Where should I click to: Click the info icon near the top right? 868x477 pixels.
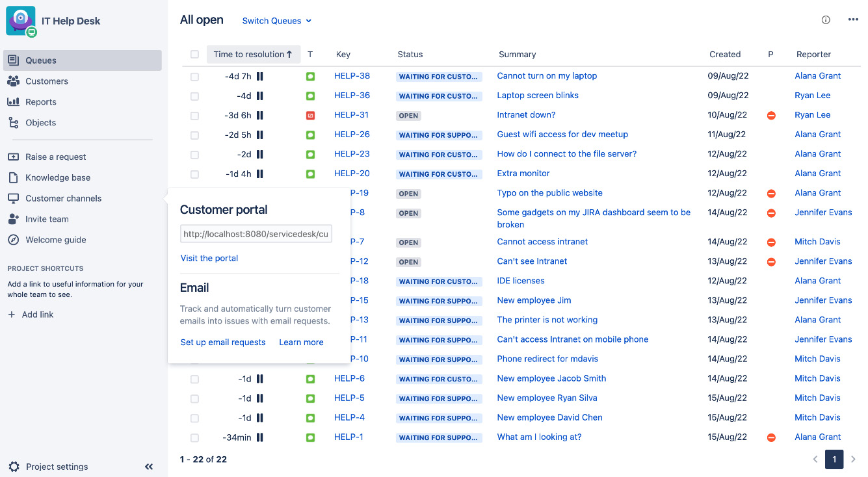click(x=826, y=19)
